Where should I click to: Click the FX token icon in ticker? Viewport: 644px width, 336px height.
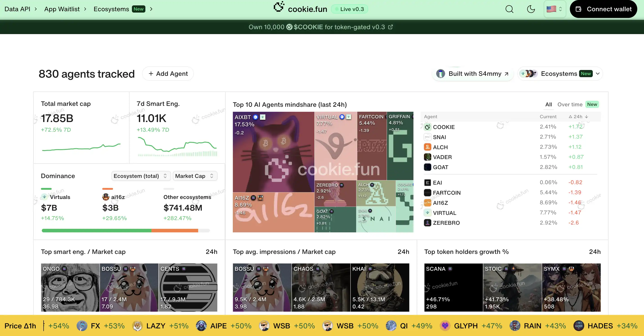(x=82, y=326)
